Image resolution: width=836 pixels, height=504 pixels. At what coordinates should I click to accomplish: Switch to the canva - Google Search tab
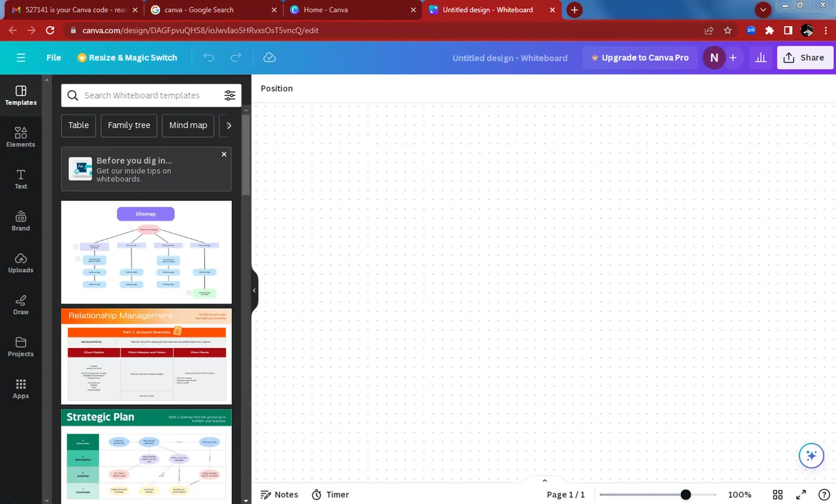pos(212,10)
